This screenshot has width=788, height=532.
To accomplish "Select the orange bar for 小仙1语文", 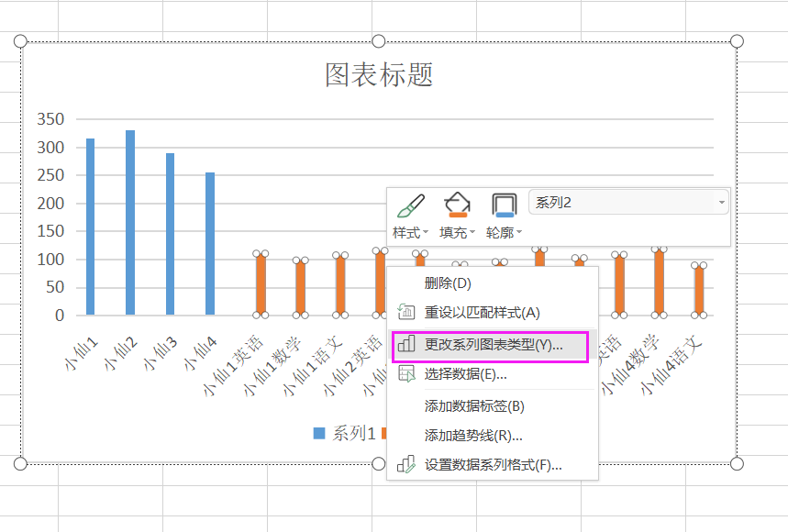I will [x=340, y=285].
